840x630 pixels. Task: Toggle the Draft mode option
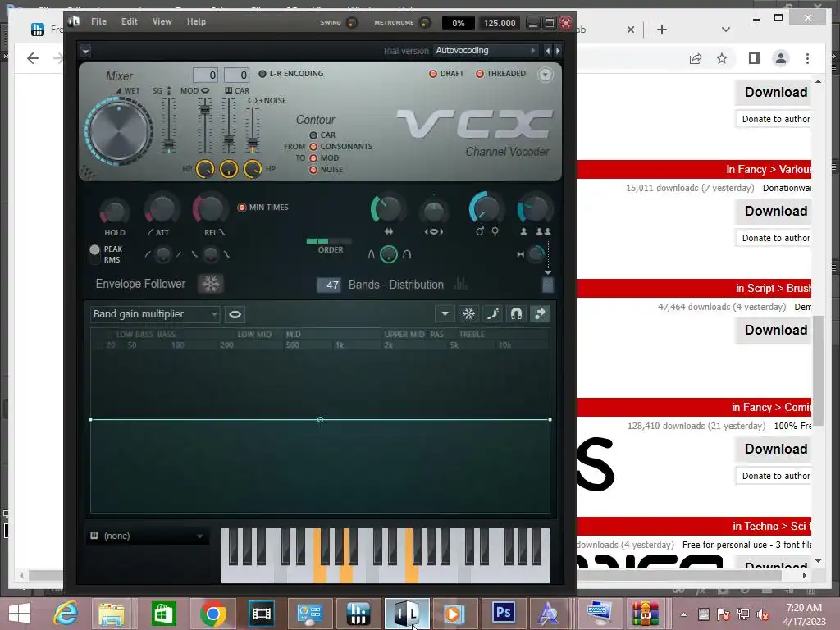point(446,73)
